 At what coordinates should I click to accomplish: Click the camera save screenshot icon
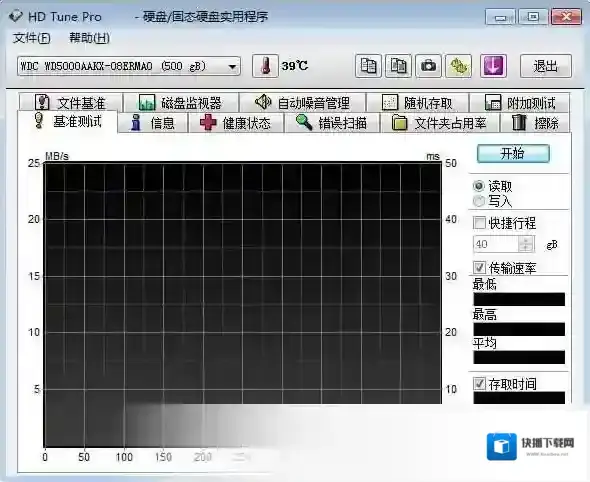point(428,66)
